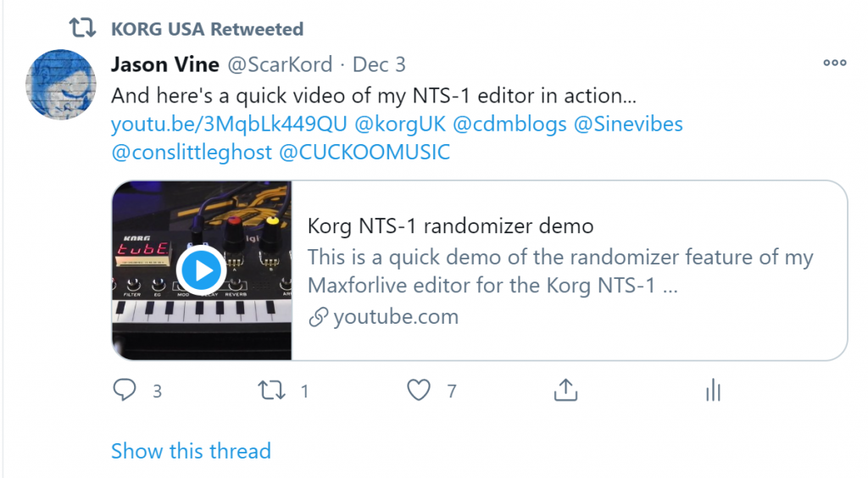Click the retweeted arrows icon beside KORG USA
The width and height of the screenshot is (868, 478).
tap(82, 29)
